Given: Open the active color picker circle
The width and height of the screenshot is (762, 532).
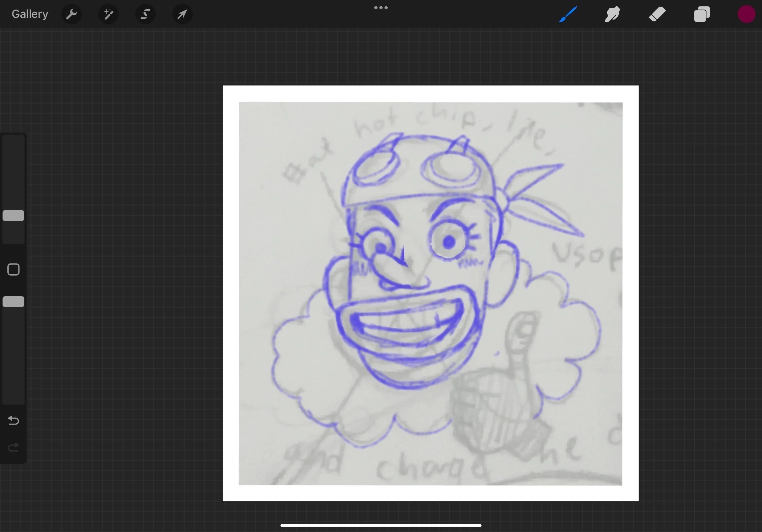Looking at the screenshot, I should (746, 14).
